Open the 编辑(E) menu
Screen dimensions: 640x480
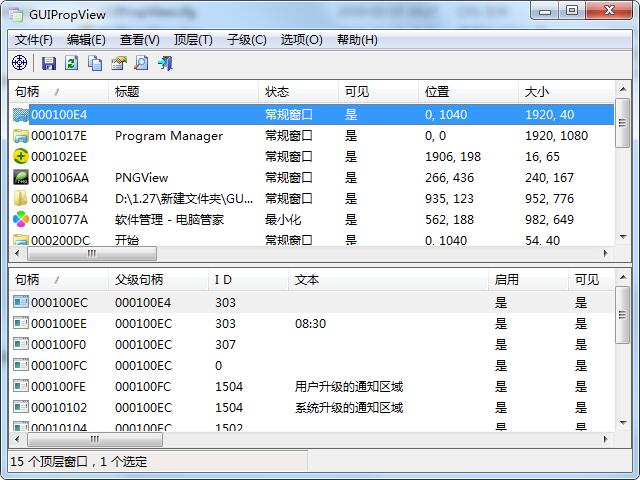[86, 40]
